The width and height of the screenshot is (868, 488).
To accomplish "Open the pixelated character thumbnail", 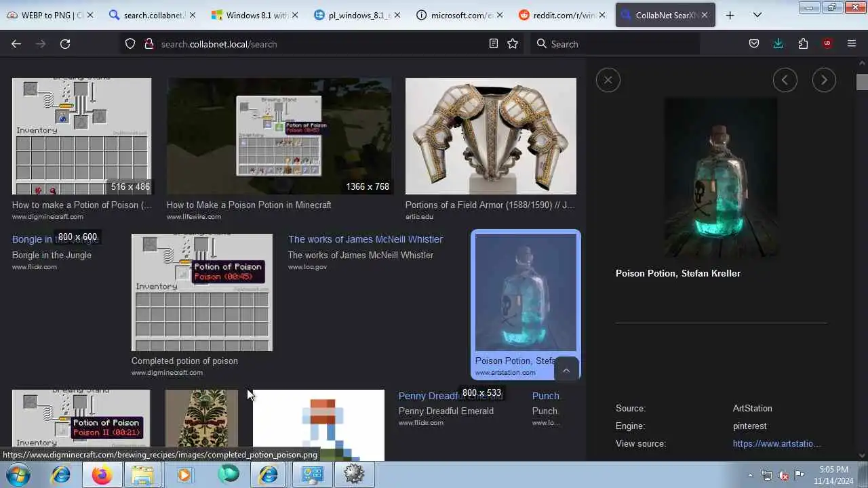I will 319,425.
